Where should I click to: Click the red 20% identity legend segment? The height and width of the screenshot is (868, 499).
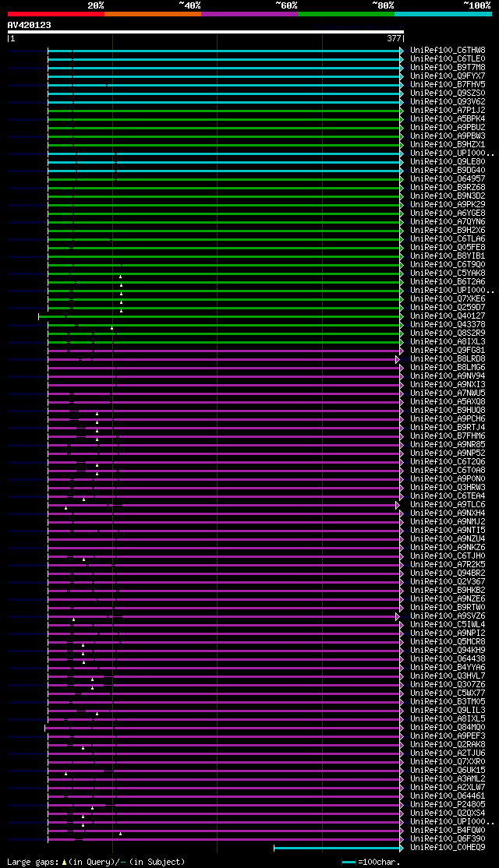pyautogui.click(x=56, y=13)
